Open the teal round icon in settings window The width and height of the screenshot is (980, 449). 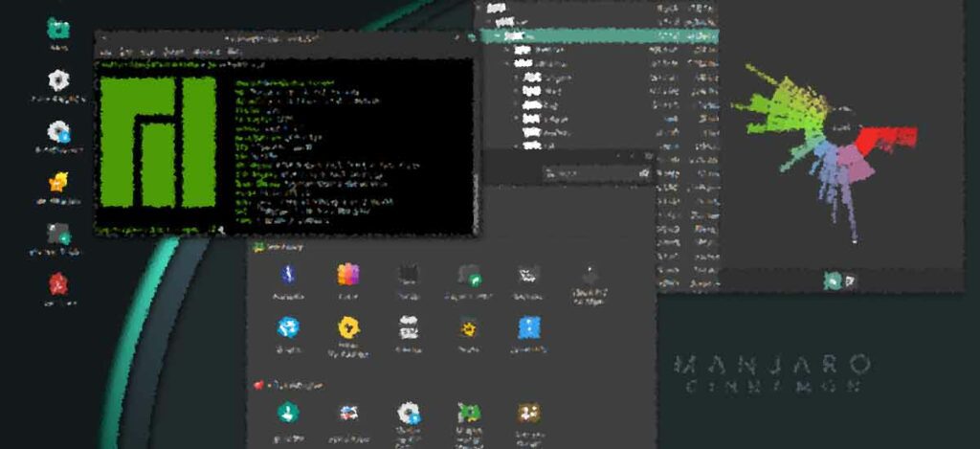(x=288, y=412)
